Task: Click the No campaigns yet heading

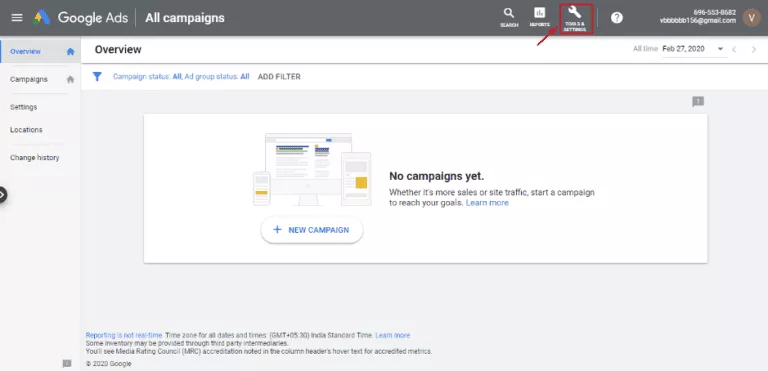Action: coord(436,176)
